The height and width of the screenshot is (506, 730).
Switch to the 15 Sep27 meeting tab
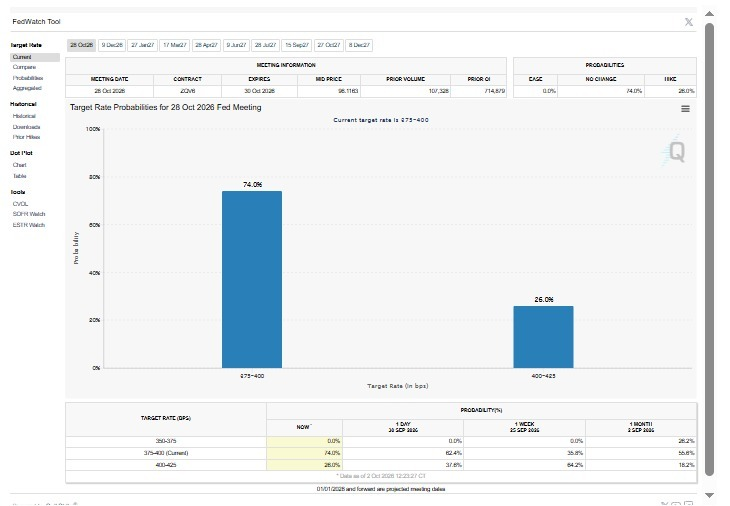point(297,45)
